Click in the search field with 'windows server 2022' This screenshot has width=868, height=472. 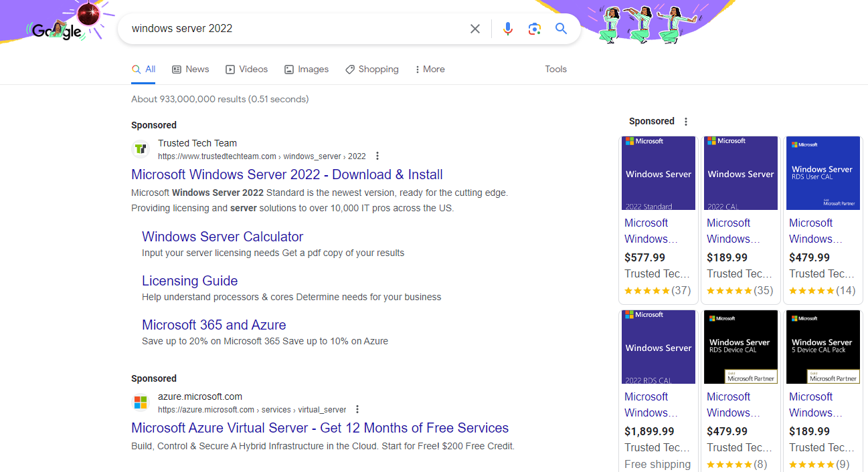pos(294,29)
